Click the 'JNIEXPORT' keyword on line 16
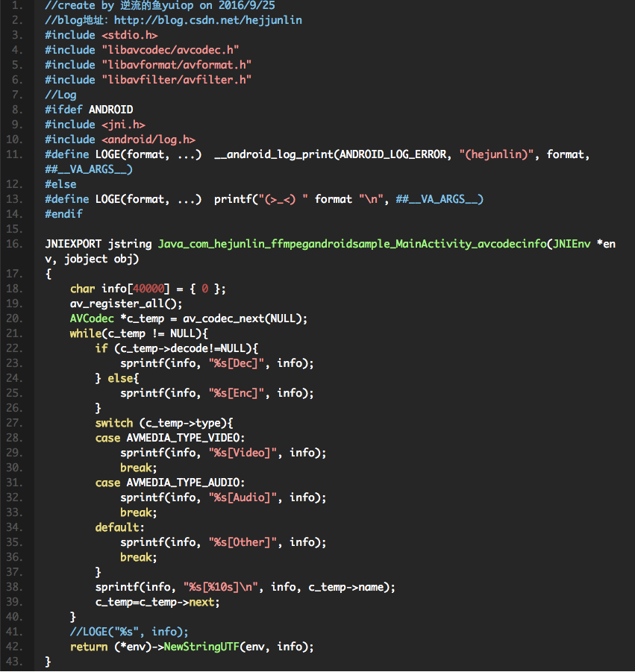 [x=73, y=244]
